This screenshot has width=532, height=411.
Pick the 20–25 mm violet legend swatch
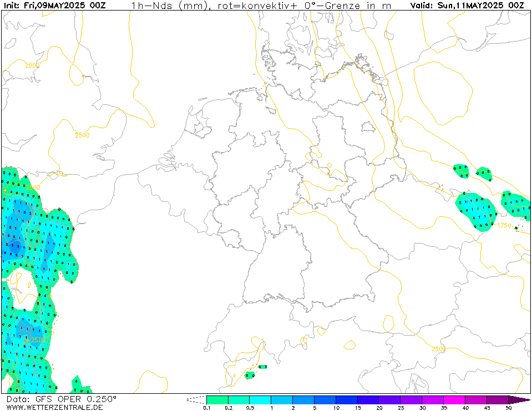click(389, 400)
